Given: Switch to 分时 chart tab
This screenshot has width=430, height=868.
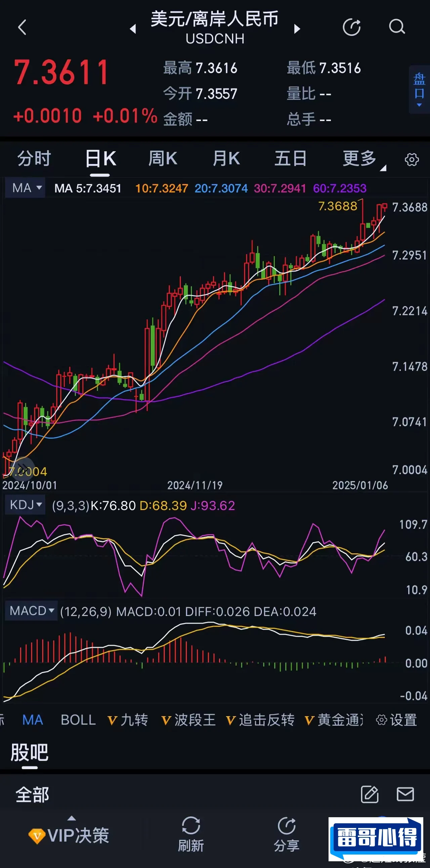Looking at the screenshot, I should (x=34, y=158).
